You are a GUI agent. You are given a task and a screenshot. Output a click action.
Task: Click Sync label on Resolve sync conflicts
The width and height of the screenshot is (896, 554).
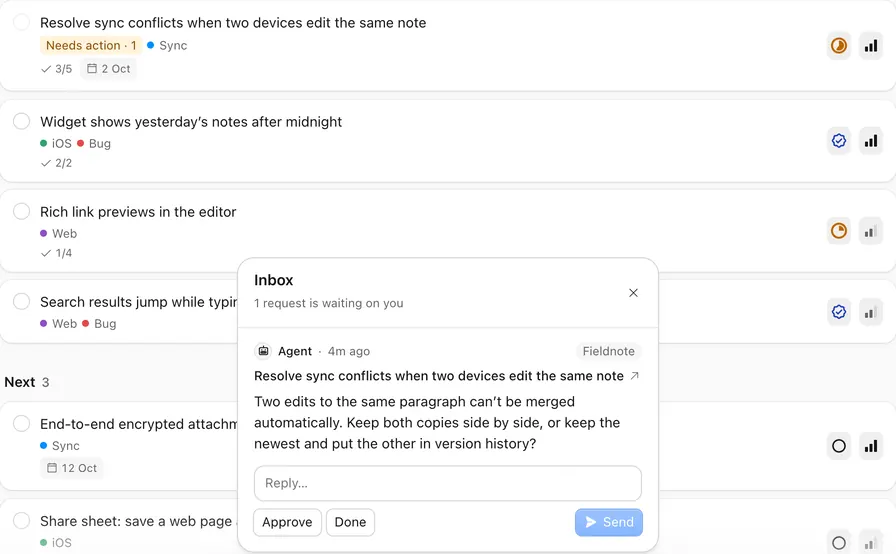167,45
